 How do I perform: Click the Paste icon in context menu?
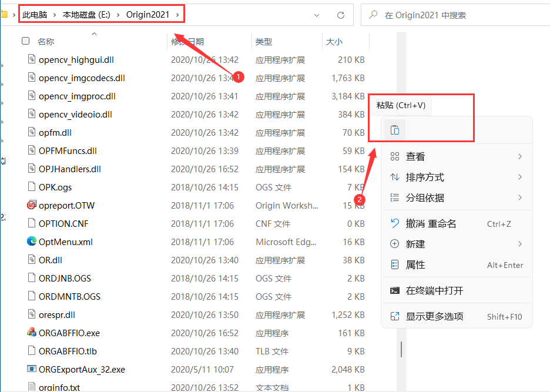395,130
